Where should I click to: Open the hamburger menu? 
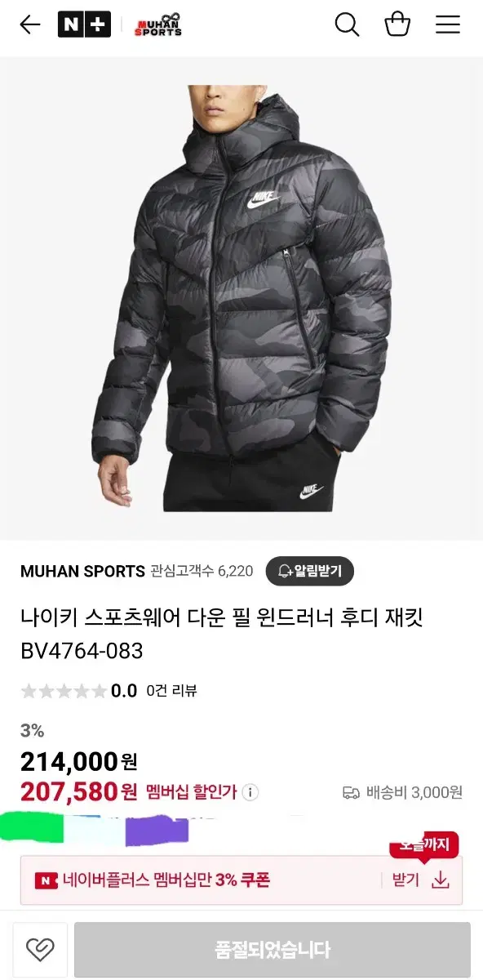pyautogui.click(x=448, y=24)
